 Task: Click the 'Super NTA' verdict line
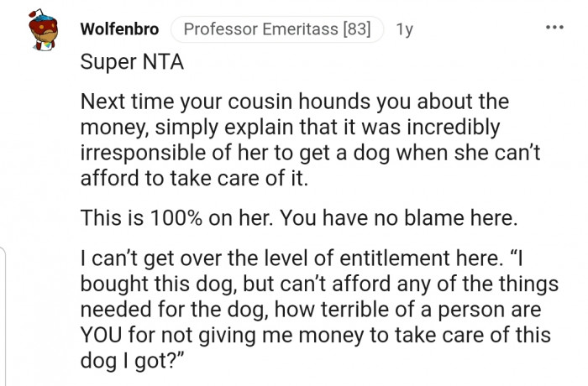click(123, 63)
